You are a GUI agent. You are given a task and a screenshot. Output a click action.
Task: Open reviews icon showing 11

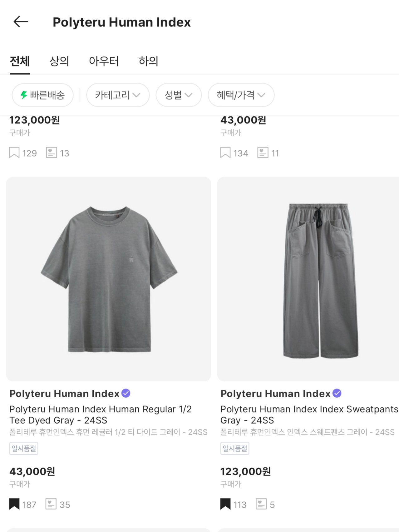[x=263, y=153]
